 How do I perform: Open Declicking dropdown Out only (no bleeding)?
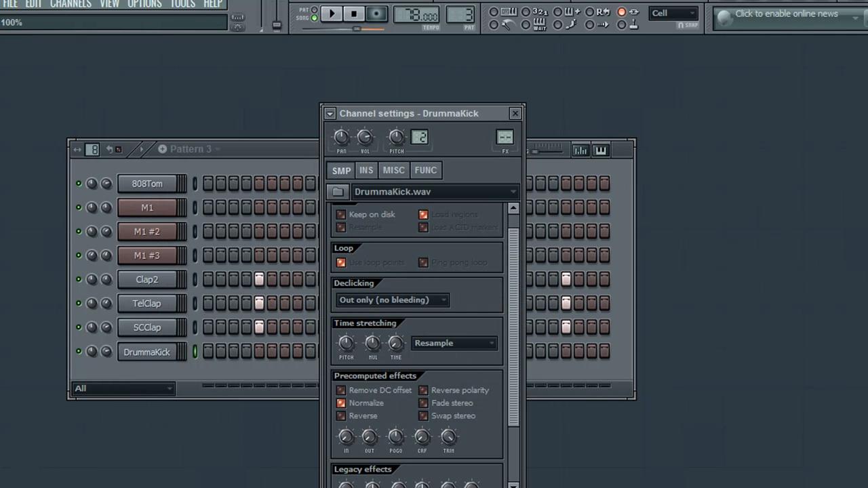(x=393, y=300)
